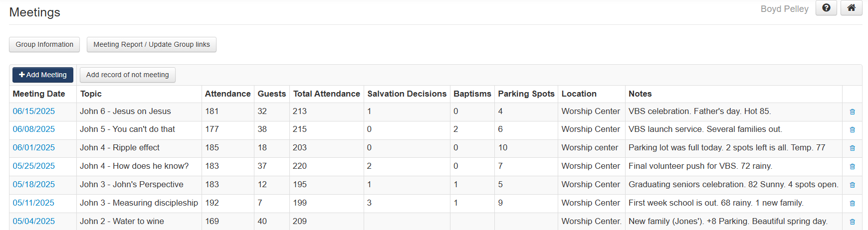
Task: Open the 06/15/2025 meeting link
Action: tap(34, 111)
